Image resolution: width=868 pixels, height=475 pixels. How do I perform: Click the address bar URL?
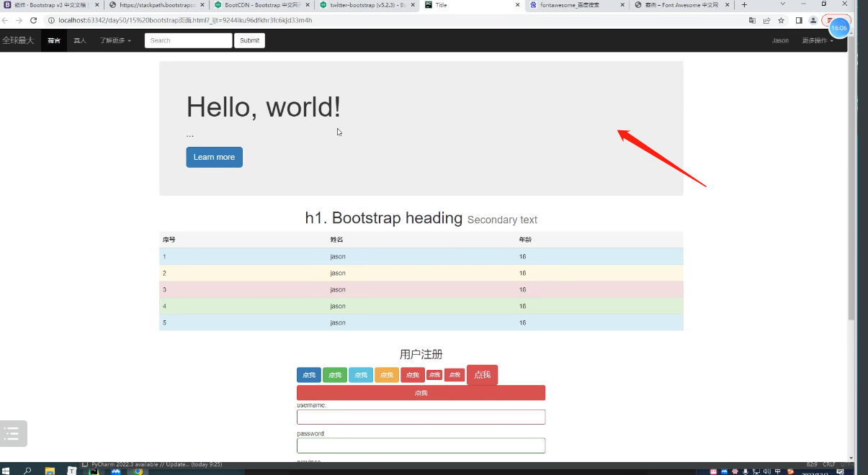(185, 20)
